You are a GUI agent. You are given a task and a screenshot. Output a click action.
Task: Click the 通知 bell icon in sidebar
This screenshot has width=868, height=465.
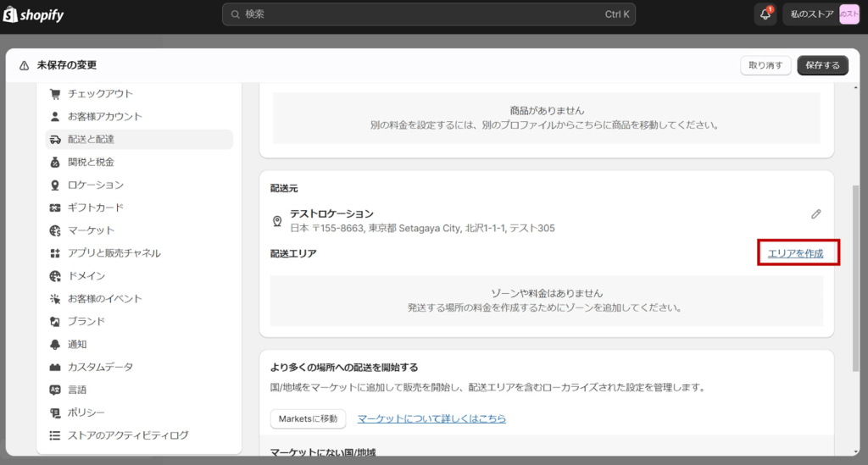pyautogui.click(x=55, y=345)
